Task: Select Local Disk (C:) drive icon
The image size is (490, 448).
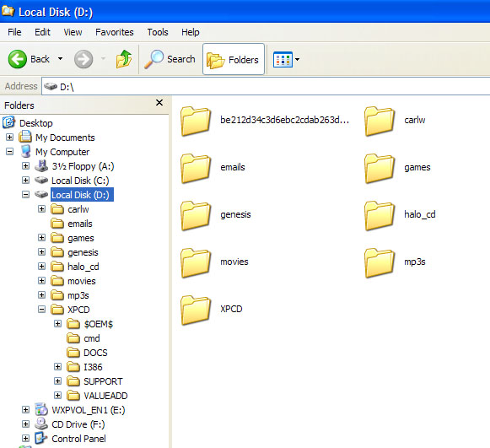Action: [41, 181]
